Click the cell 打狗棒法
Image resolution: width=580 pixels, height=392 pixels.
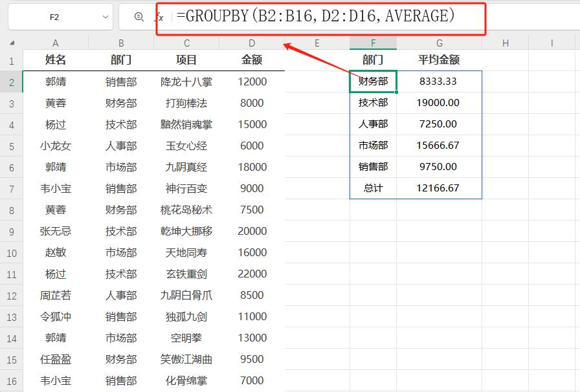[x=186, y=103]
